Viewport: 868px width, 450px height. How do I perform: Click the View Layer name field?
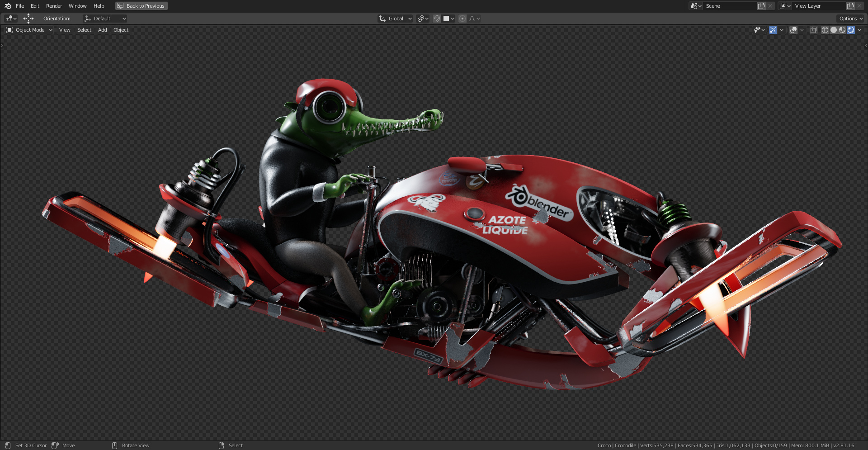(819, 6)
